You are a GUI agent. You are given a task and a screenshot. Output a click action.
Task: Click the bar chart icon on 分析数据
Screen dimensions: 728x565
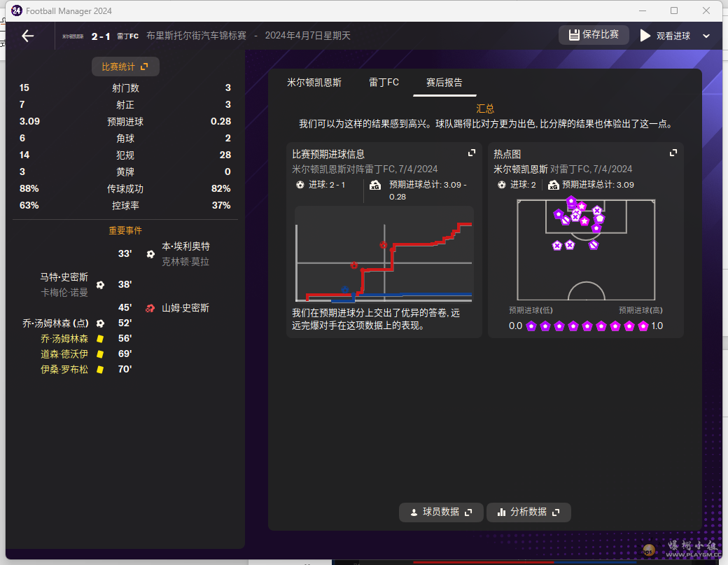click(501, 512)
